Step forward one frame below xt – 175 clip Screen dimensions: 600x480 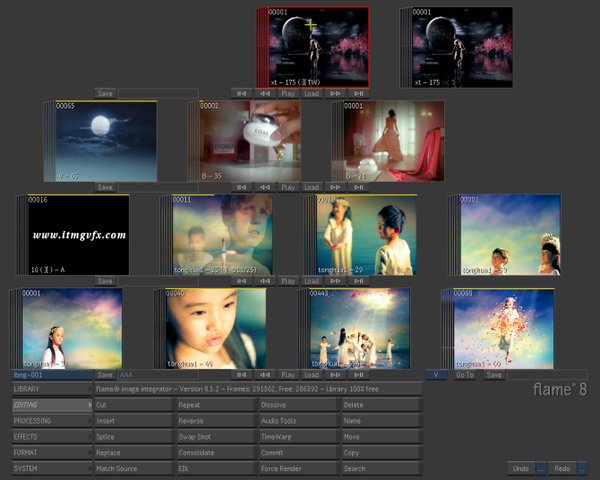click(336, 93)
